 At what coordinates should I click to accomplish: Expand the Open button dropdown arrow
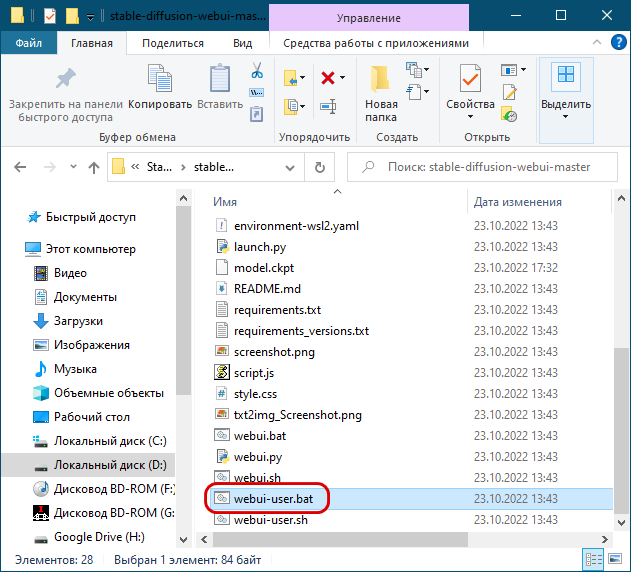(x=523, y=70)
